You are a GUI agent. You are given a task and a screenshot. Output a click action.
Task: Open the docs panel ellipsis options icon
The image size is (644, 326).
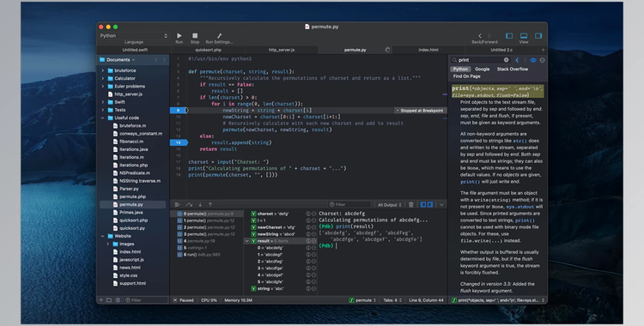click(x=542, y=60)
